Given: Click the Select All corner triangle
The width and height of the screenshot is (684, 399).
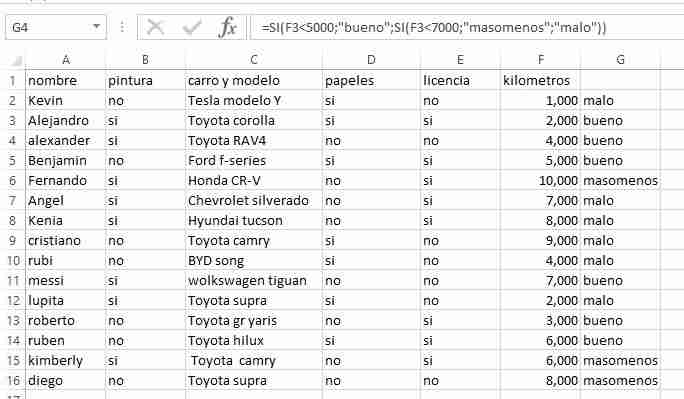Looking at the screenshot, I should (x=16, y=61).
